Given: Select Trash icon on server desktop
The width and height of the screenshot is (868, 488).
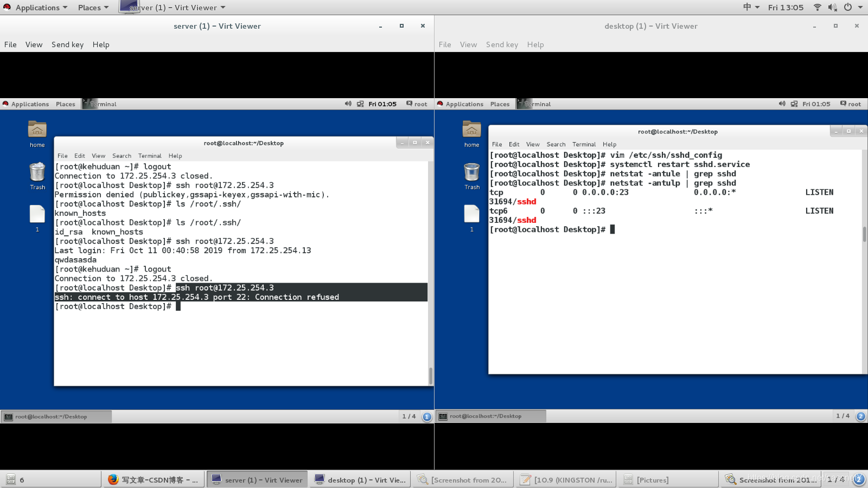Looking at the screenshot, I should 37,176.
